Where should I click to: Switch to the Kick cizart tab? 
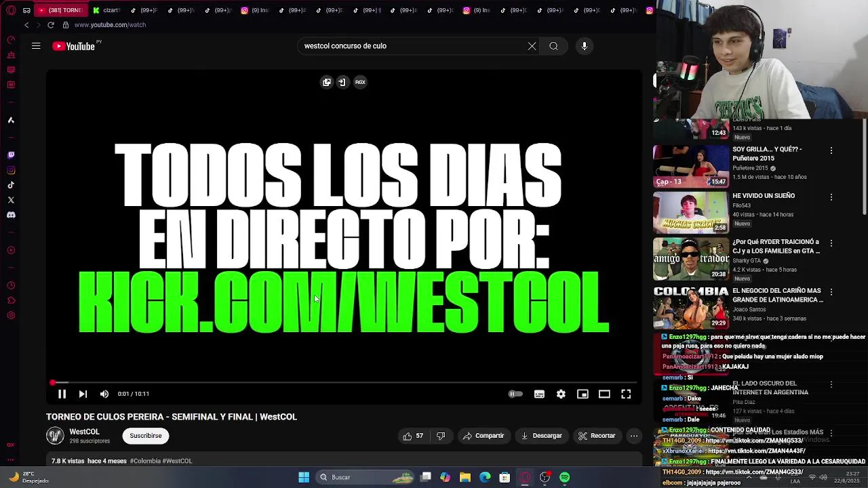coord(106,10)
